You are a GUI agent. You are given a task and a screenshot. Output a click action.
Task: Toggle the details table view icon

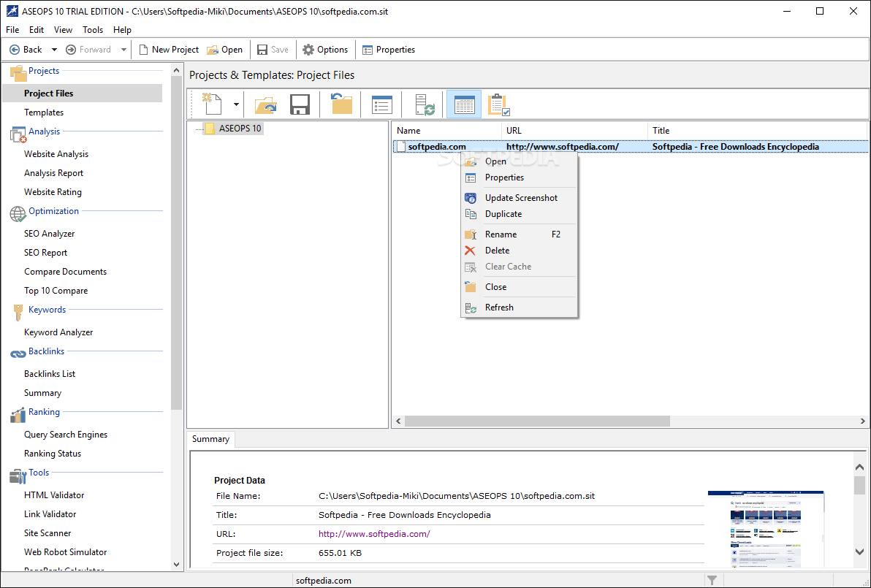464,104
